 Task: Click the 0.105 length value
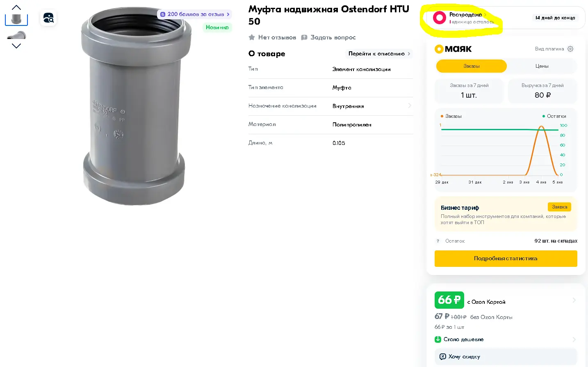click(339, 143)
